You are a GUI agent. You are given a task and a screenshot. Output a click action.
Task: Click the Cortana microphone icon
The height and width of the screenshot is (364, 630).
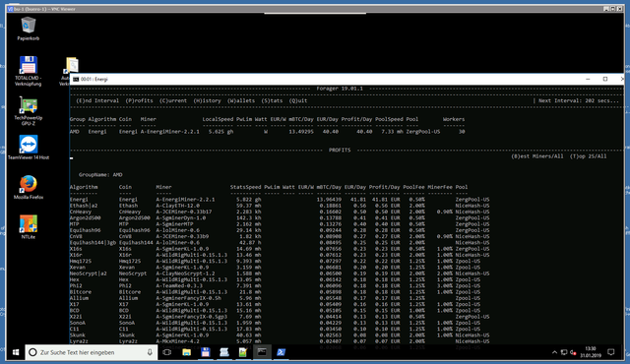[x=150, y=352]
